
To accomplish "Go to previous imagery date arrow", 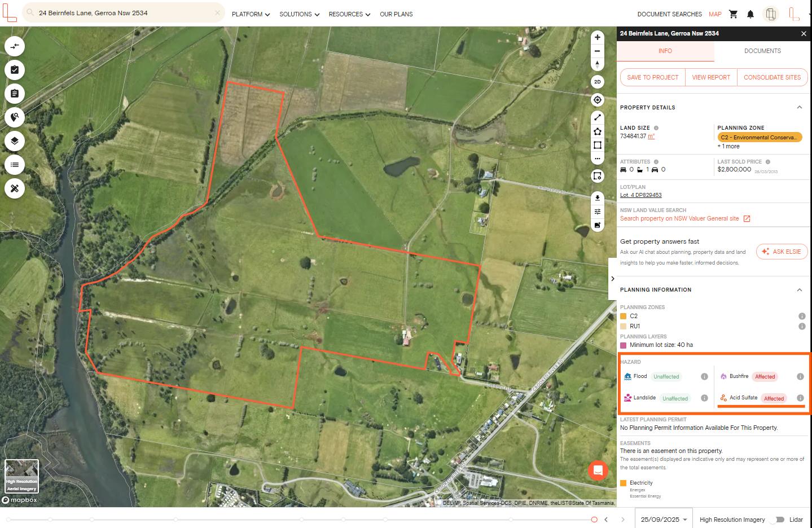I will [x=606, y=520].
